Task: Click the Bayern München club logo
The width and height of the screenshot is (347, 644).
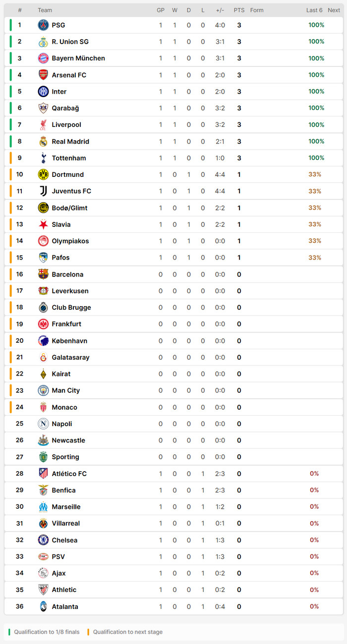Action: (x=44, y=58)
